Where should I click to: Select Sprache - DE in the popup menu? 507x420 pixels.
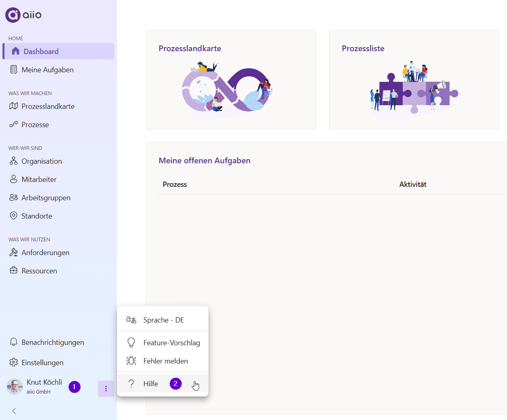162,320
